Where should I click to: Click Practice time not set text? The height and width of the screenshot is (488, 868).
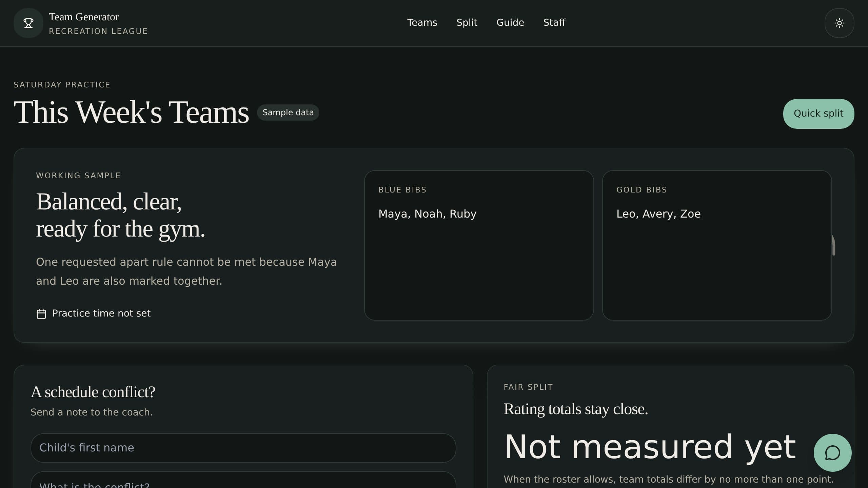(101, 313)
